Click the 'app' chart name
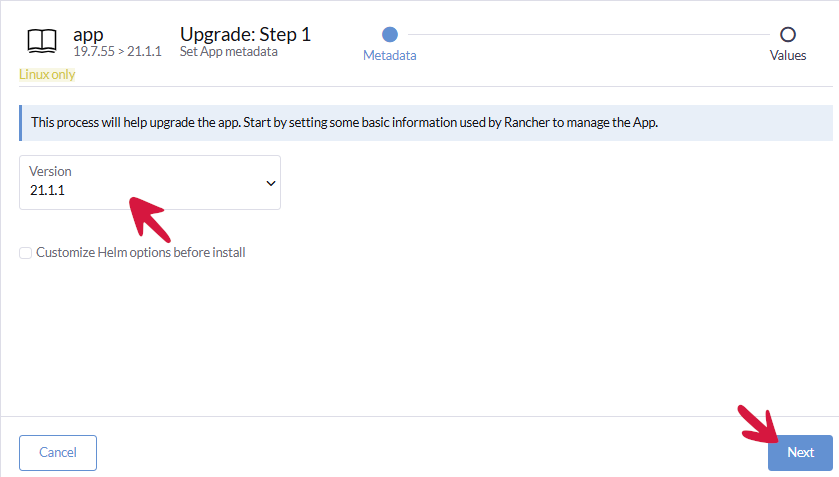This screenshot has width=839, height=477. 88,33
